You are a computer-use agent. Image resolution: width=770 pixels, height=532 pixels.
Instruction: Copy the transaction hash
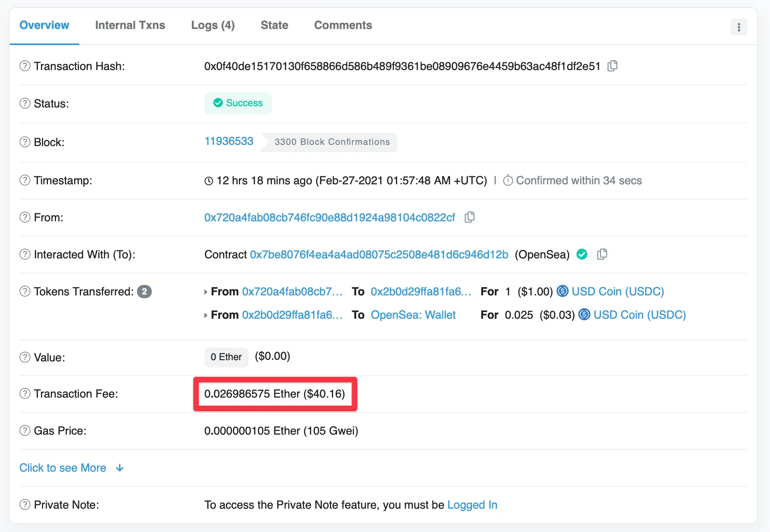click(613, 66)
